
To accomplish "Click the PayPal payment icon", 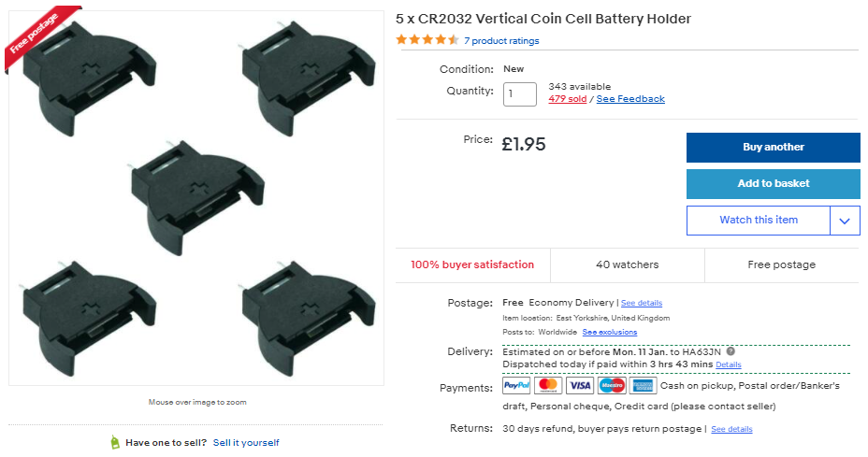I will pos(516,385).
